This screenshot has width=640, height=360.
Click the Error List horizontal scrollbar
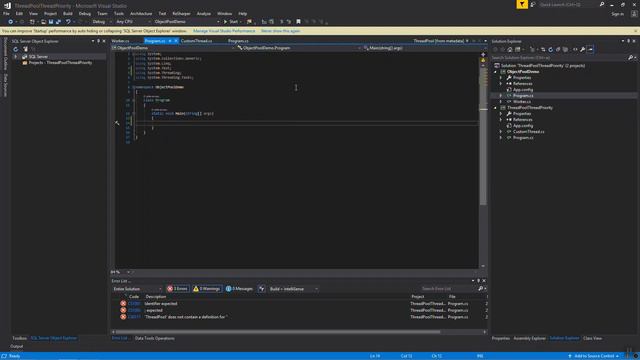278,332
